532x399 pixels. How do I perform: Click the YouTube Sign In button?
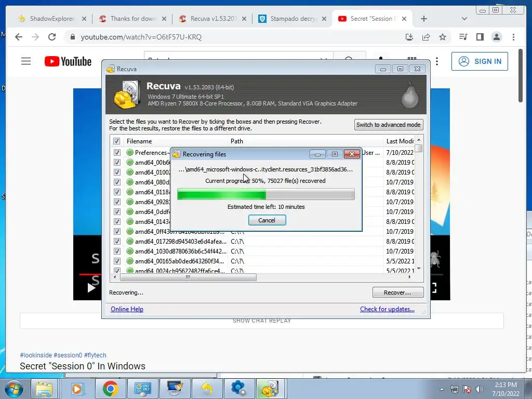480,61
